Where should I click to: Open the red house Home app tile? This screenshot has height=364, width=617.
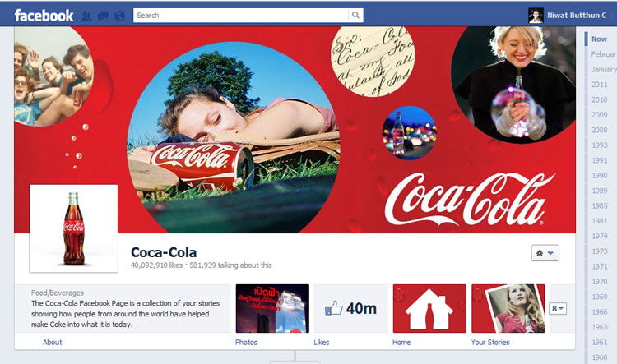pyautogui.click(x=429, y=308)
